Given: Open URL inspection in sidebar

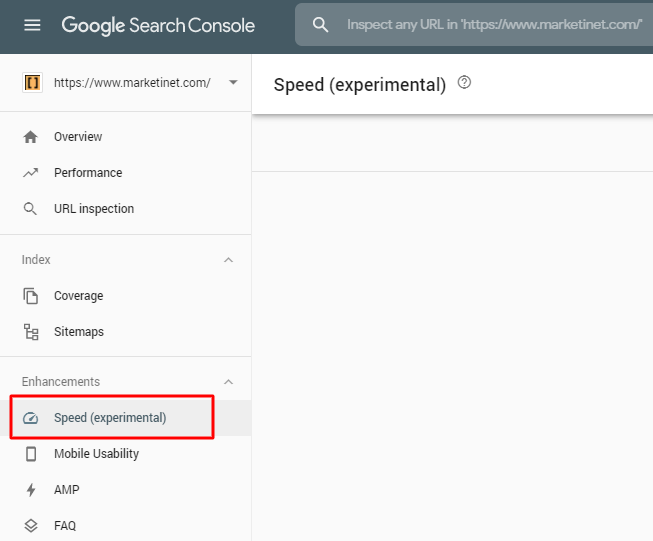Looking at the screenshot, I should 94,209.
